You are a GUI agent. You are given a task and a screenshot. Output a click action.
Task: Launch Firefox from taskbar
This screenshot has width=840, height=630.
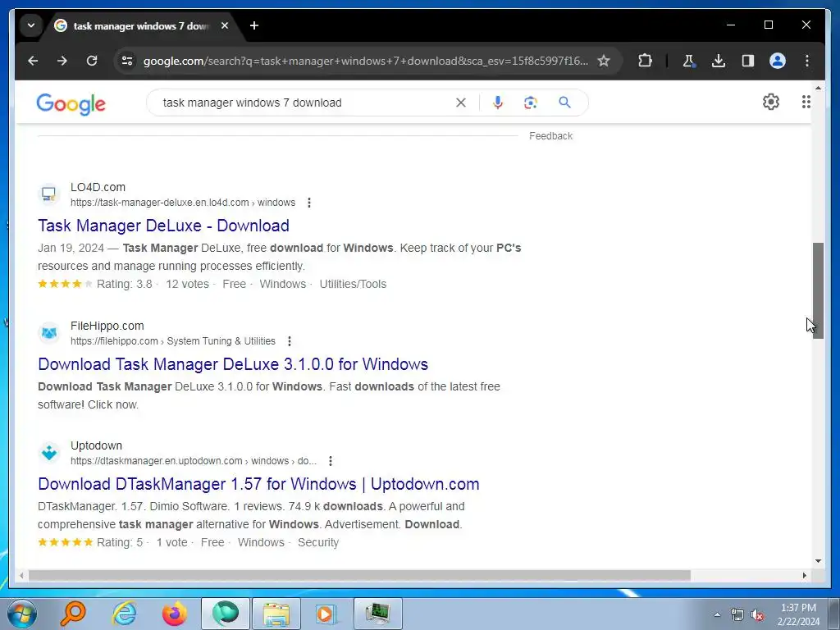coord(175,614)
